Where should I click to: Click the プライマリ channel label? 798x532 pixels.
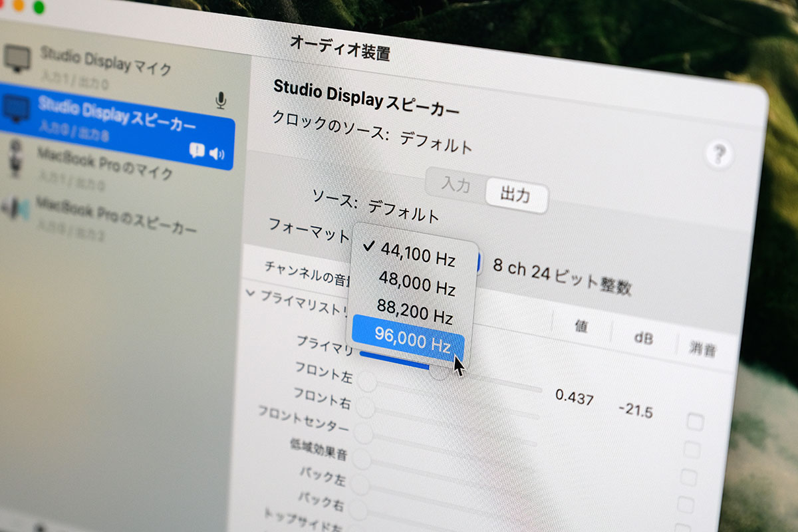tap(325, 345)
